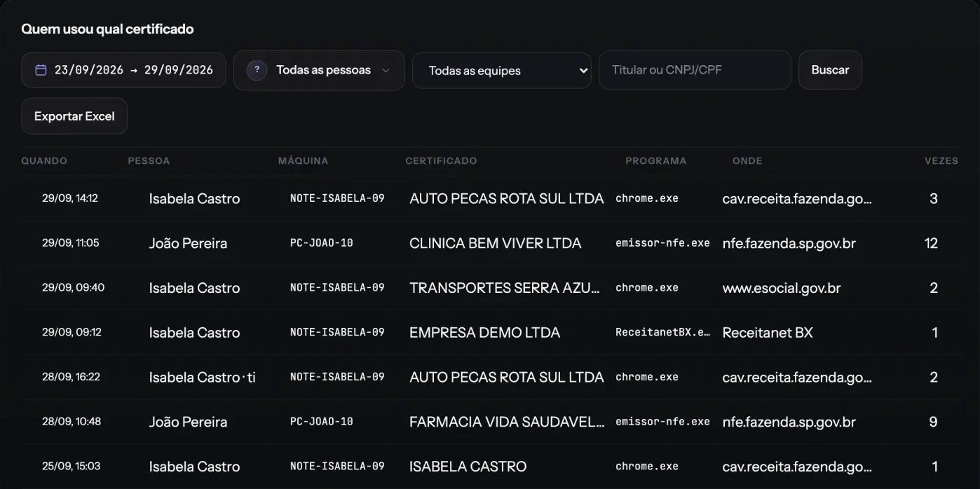Click the Receitanet BX location cell
This screenshot has height=489, width=980.
click(x=768, y=333)
